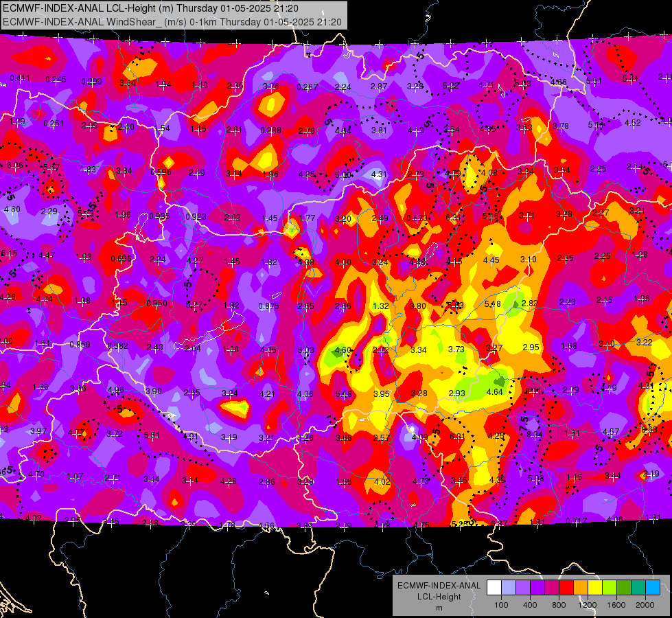Click the 0.673 wind shear value
This screenshot has height=618, width=672.
click(x=417, y=218)
